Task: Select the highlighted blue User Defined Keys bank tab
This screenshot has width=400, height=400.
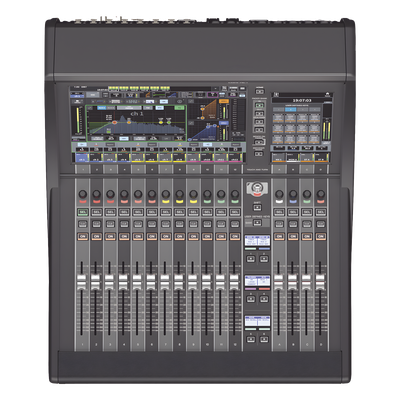Action: click(291, 109)
